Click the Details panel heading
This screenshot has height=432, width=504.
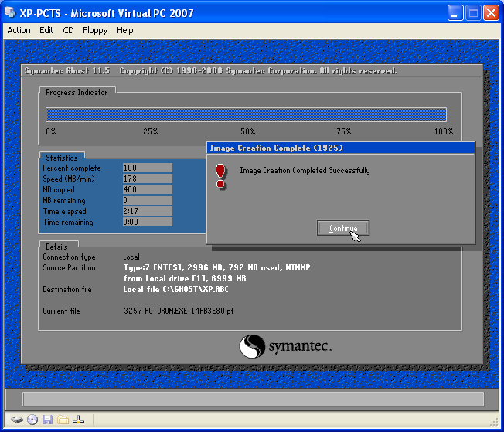[x=56, y=247]
